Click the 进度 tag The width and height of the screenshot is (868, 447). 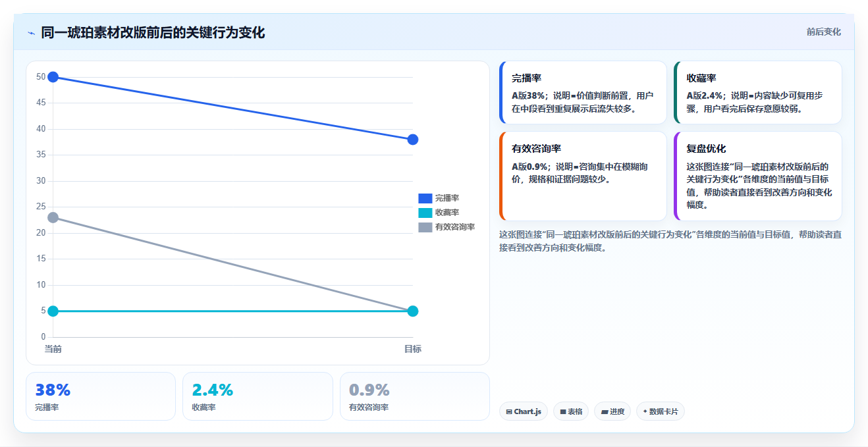tap(612, 411)
